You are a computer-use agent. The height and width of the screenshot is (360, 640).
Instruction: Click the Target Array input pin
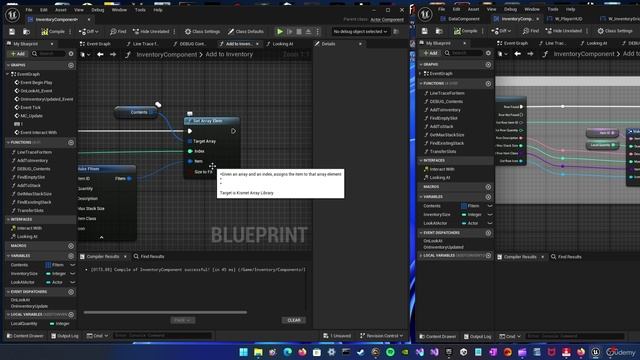(x=190, y=141)
